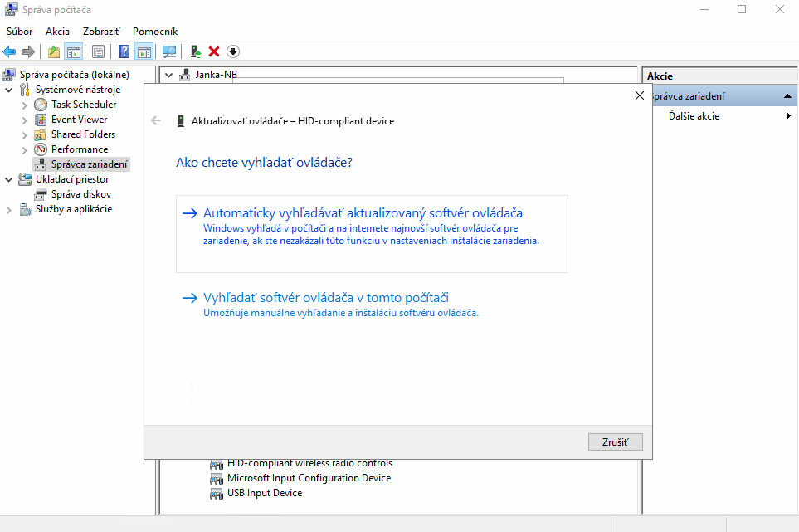The width and height of the screenshot is (799, 532).
Task: Click the Up one level folder icon
Action: tap(54, 51)
